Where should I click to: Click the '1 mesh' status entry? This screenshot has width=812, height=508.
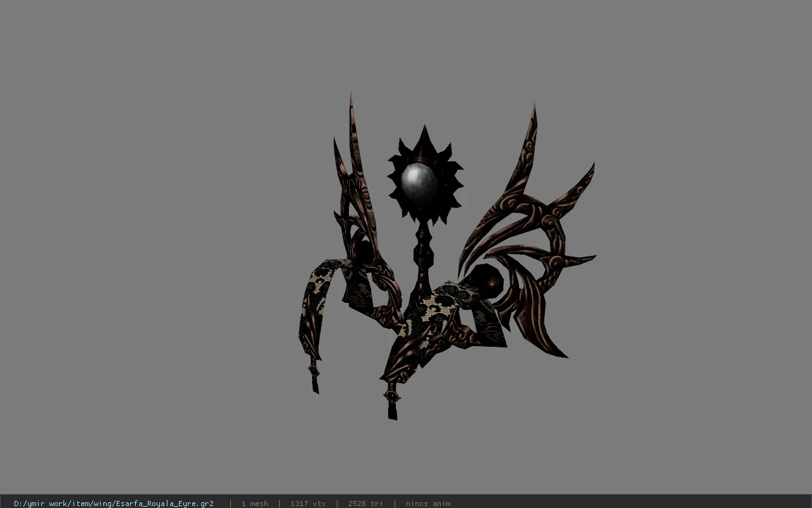(x=254, y=504)
